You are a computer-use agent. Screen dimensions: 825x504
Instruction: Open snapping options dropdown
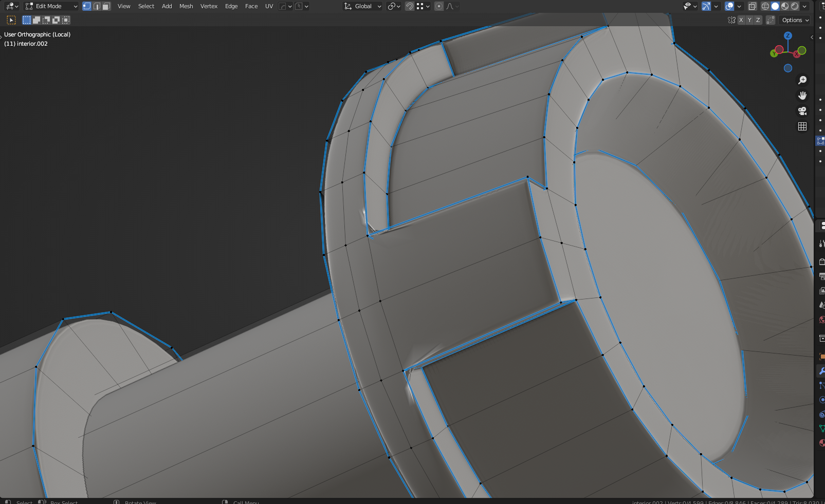click(x=424, y=6)
